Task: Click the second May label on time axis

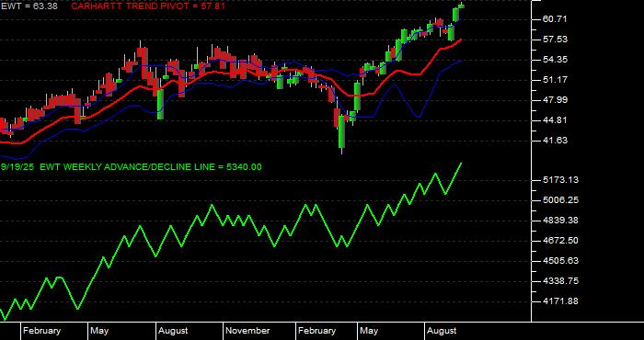Action: pos(369,331)
